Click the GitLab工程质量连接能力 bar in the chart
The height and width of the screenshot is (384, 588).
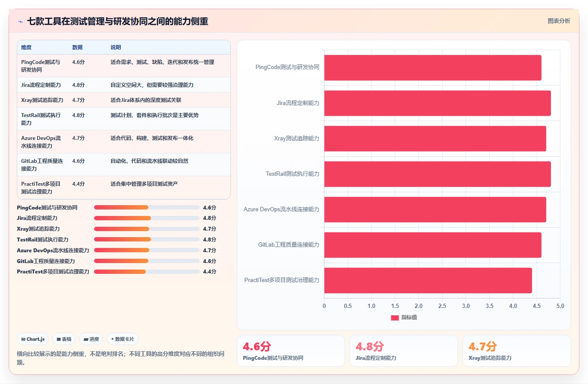433,245
